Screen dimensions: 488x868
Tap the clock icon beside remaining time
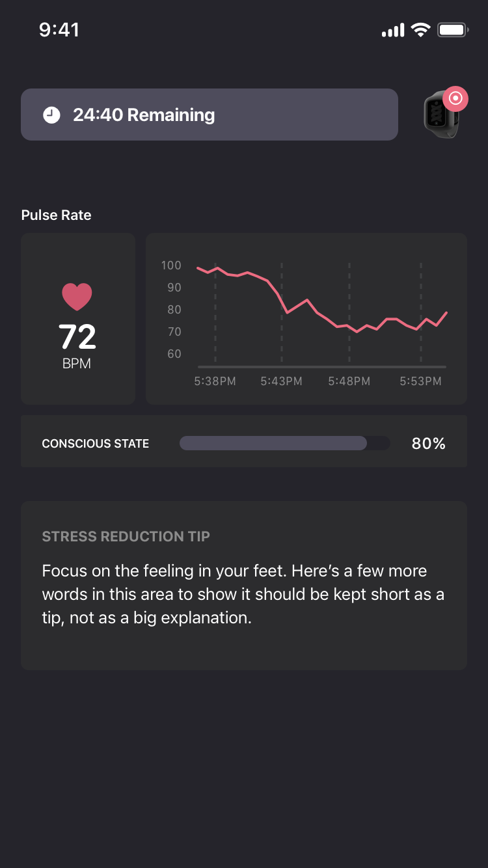51,115
